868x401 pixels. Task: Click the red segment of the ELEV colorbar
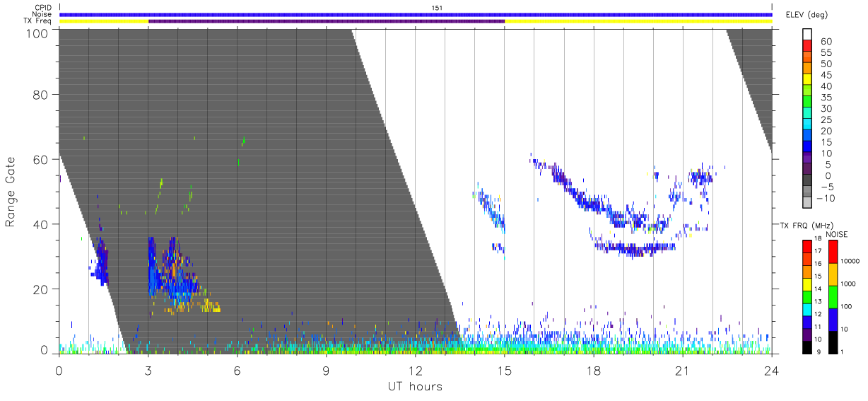809,47
